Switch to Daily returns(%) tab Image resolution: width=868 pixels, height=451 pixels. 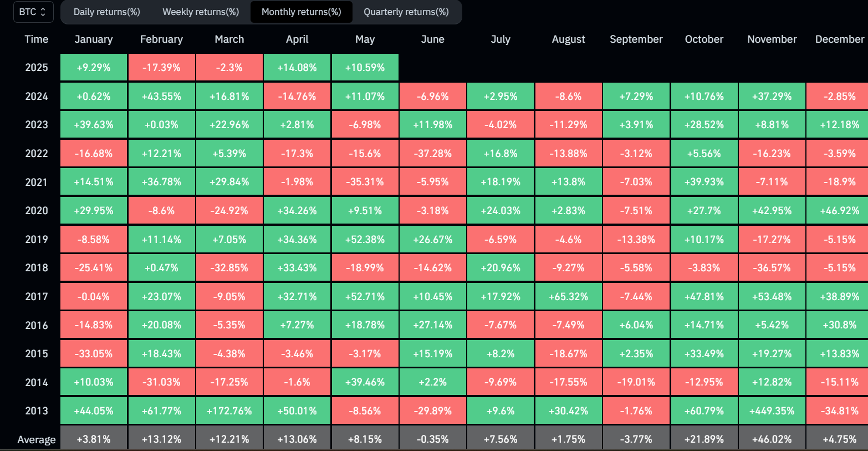[x=106, y=12]
